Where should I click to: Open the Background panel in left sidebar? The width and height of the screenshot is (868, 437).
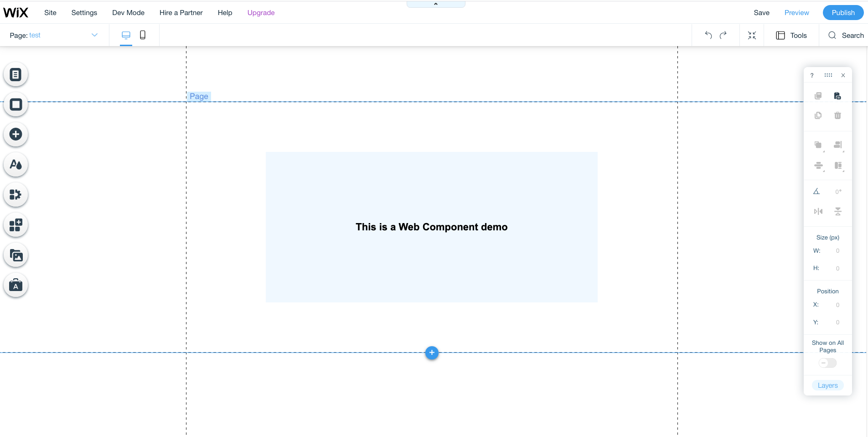[16, 104]
